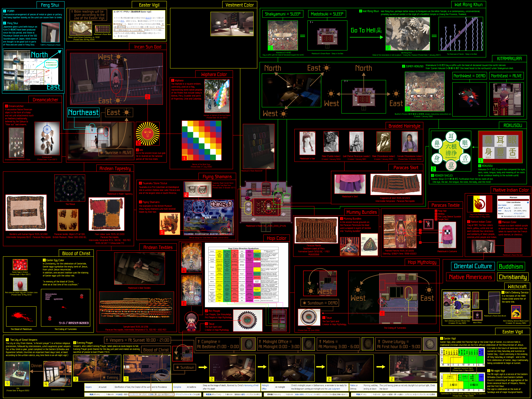Click the Feng Shui section header
The image size is (532, 399).
[50, 5]
